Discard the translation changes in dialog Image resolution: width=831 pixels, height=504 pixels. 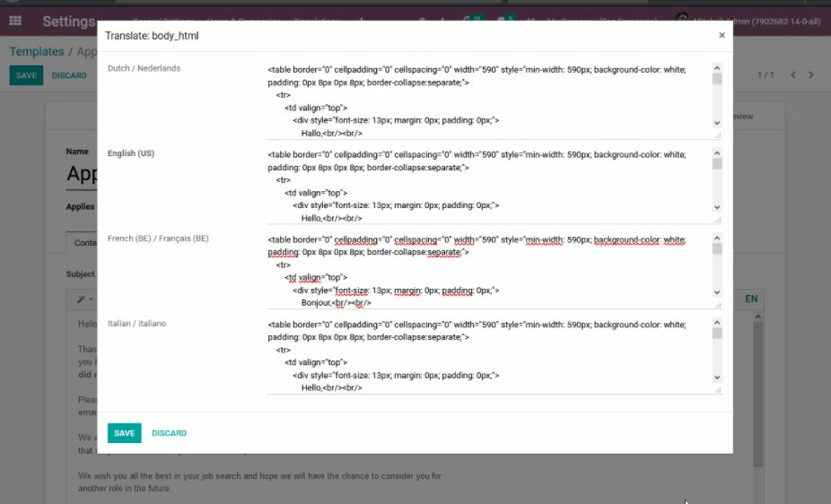point(169,433)
